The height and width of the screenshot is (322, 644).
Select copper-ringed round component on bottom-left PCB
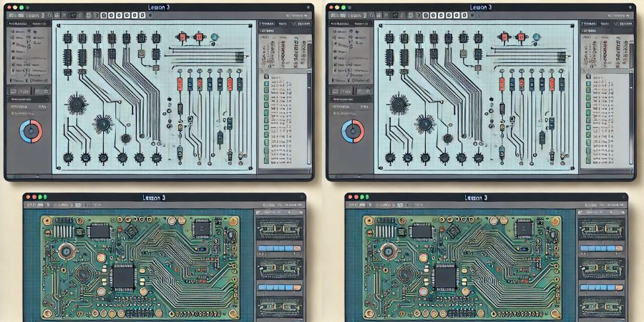tap(66, 251)
